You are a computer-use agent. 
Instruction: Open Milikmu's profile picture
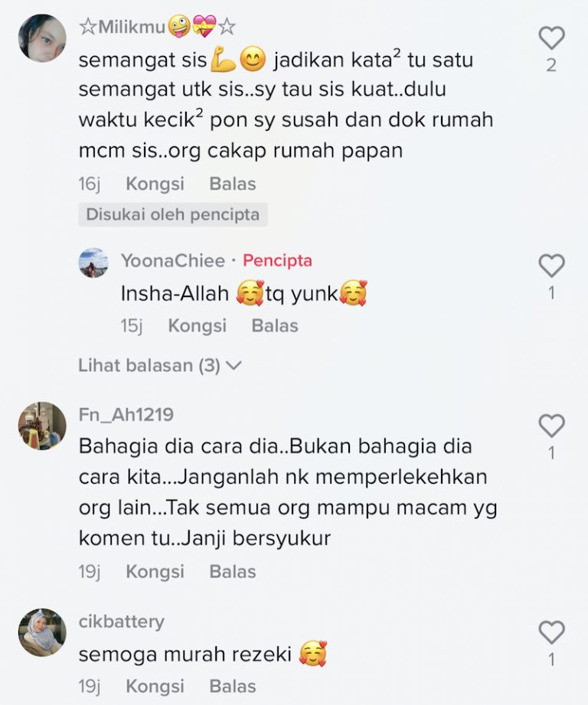[42, 38]
